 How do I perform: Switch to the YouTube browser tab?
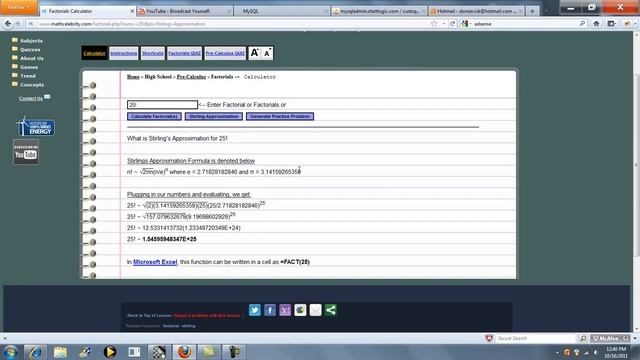[184, 11]
